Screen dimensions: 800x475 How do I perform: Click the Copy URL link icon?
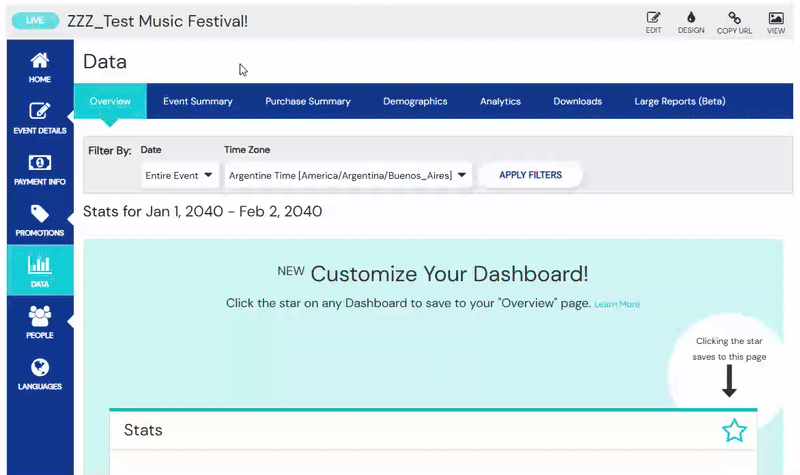734,18
